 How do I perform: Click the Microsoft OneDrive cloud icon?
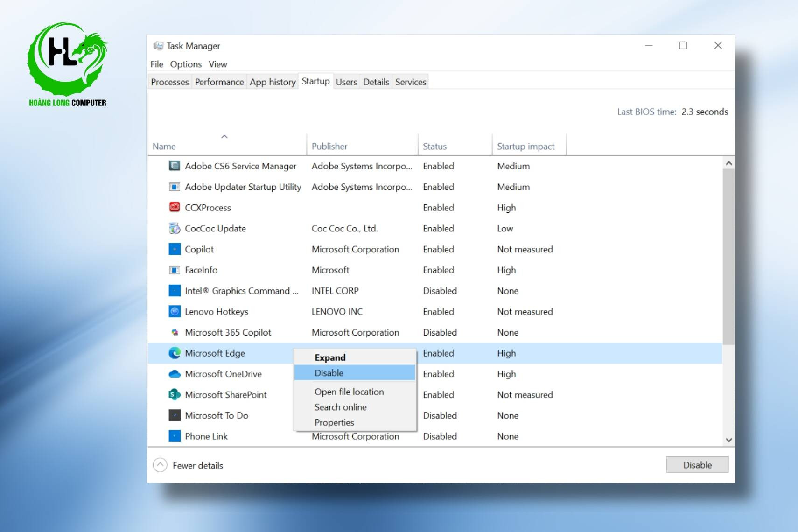(174, 374)
